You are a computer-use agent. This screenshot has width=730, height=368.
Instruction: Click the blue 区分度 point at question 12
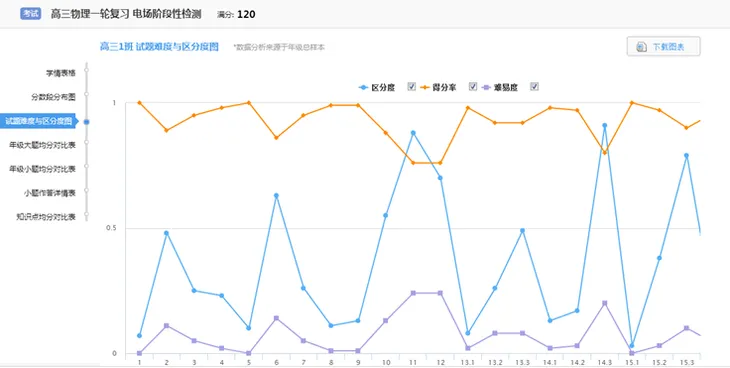click(440, 178)
